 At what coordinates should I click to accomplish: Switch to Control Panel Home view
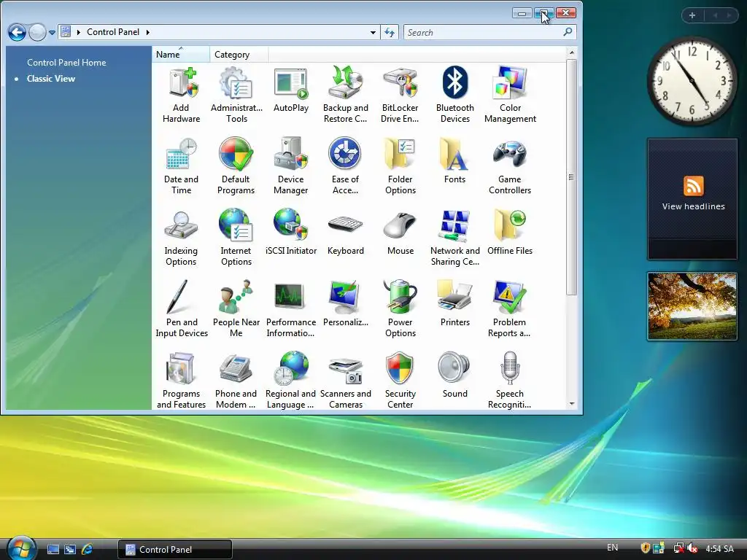(66, 63)
